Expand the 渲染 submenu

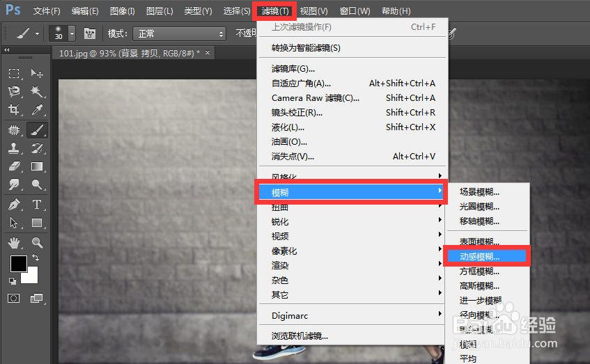point(352,265)
